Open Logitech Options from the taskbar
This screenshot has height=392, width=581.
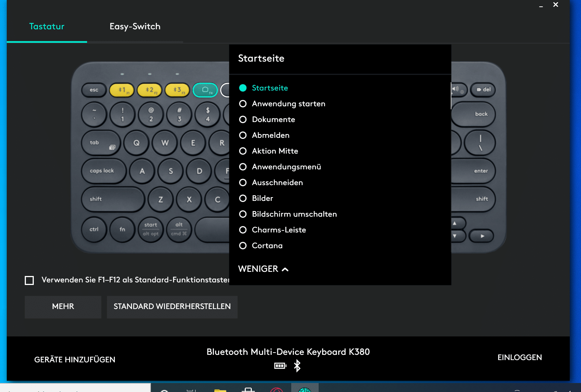click(x=305, y=389)
